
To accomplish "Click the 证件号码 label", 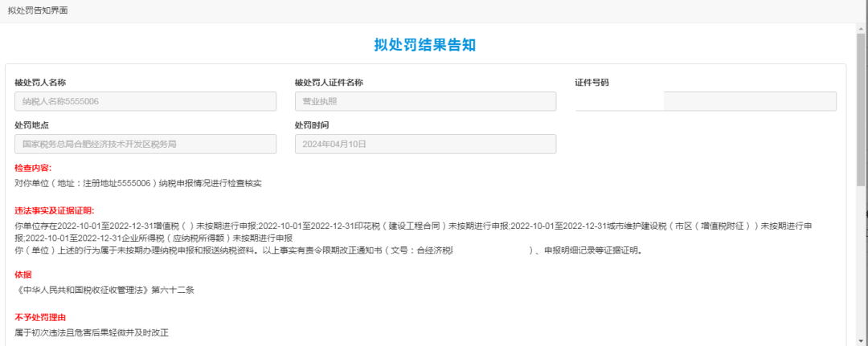I will (592, 83).
